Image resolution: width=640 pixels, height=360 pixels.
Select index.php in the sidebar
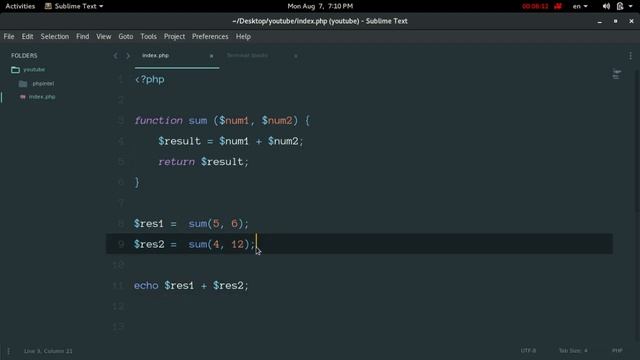(x=42, y=97)
